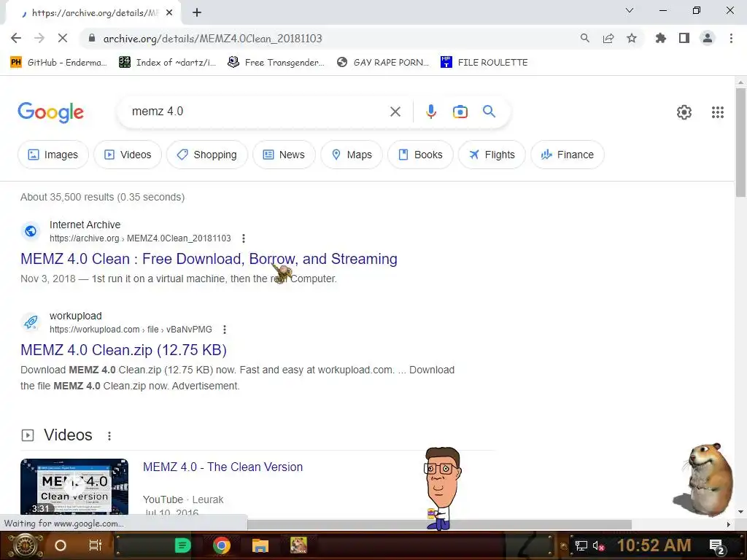Filter results by Maps
The height and width of the screenshot is (560, 747).
[352, 155]
